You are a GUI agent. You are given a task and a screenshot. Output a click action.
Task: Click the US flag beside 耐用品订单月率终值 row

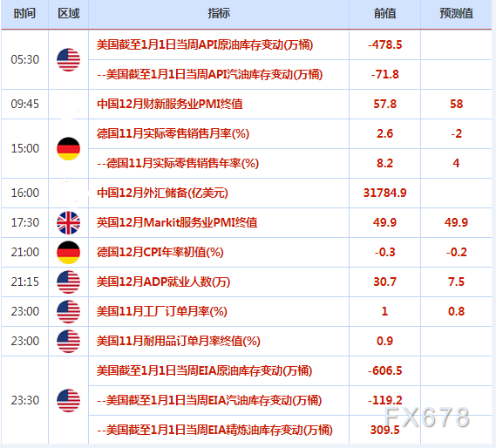[x=68, y=342]
